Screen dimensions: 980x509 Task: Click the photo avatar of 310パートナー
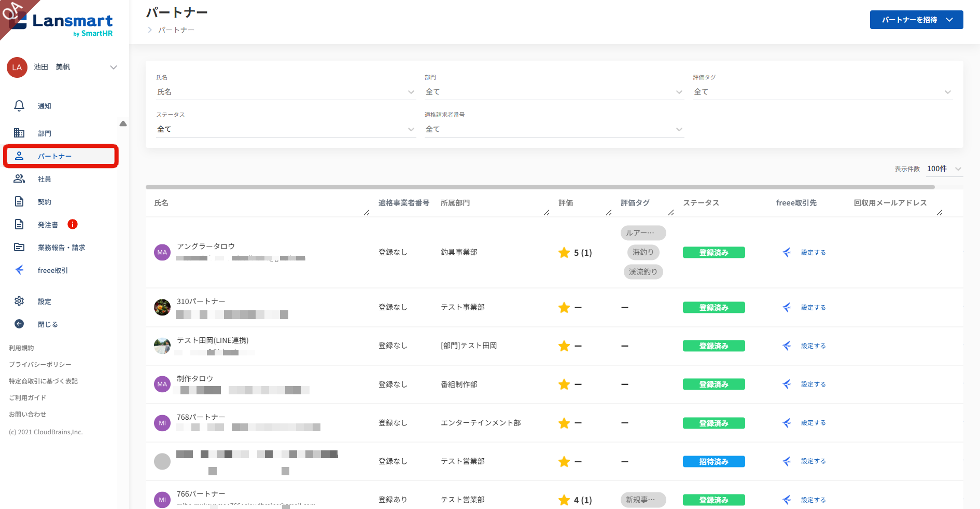pyautogui.click(x=162, y=307)
